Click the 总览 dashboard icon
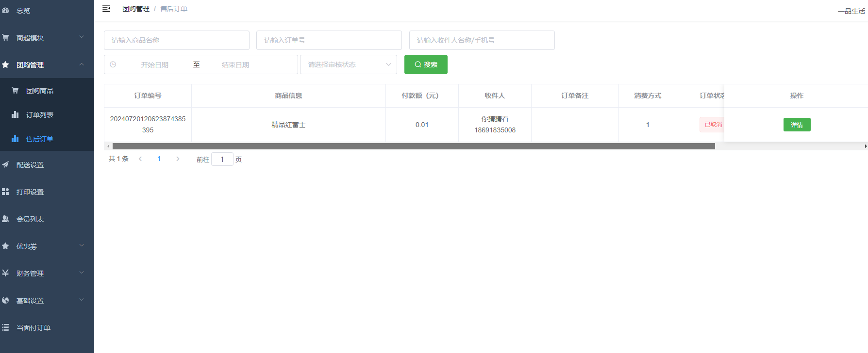This screenshot has height=353, width=868. coord(5,10)
